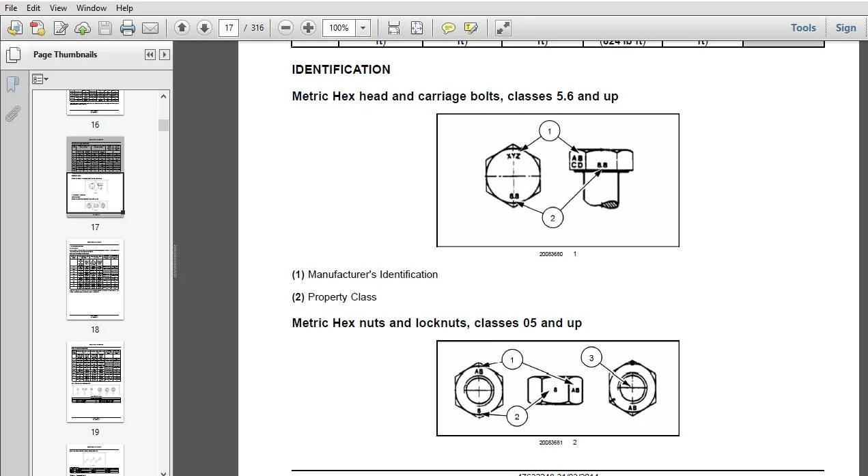Click the bolt head diagram figure
Screen dimensions: 868x476
point(558,180)
